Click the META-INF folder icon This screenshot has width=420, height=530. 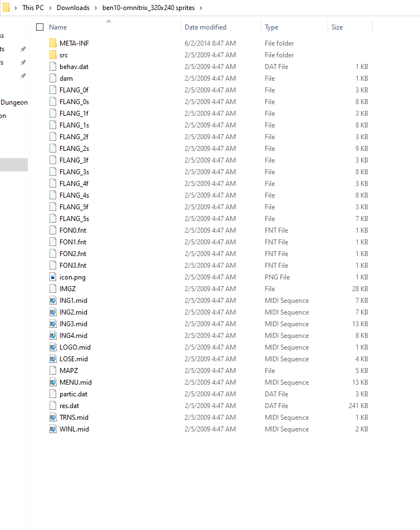[x=53, y=43]
